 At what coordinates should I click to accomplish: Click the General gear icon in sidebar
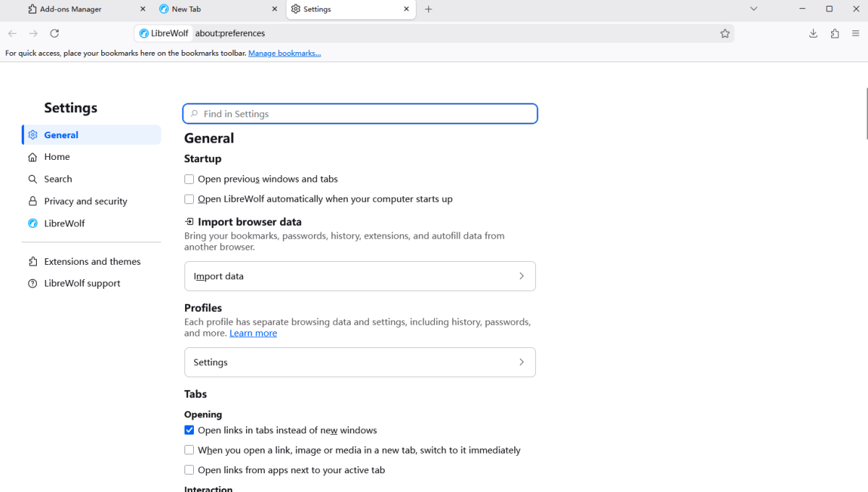pyautogui.click(x=33, y=135)
